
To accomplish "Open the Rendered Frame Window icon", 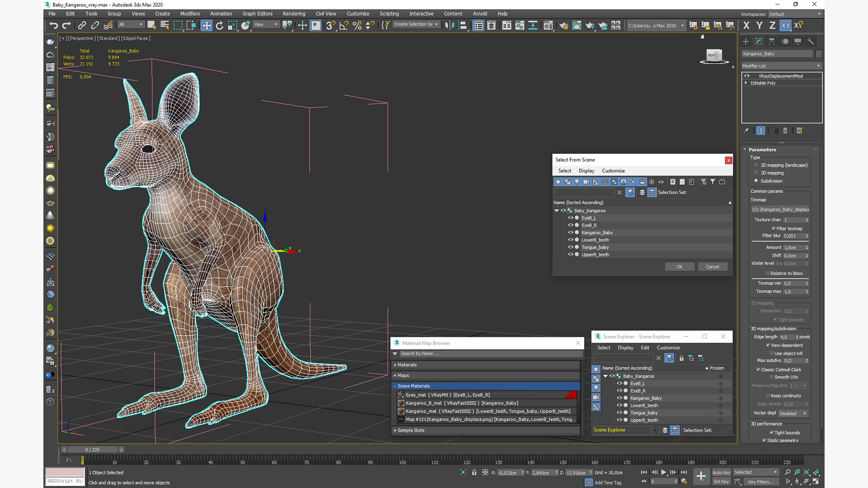I will pyautogui.click(x=576, y=25).
